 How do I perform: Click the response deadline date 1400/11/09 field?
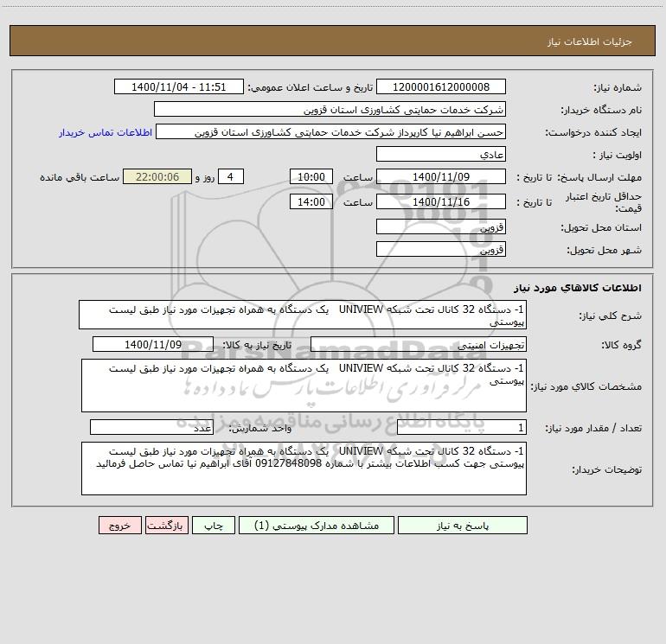coord(441,176)
